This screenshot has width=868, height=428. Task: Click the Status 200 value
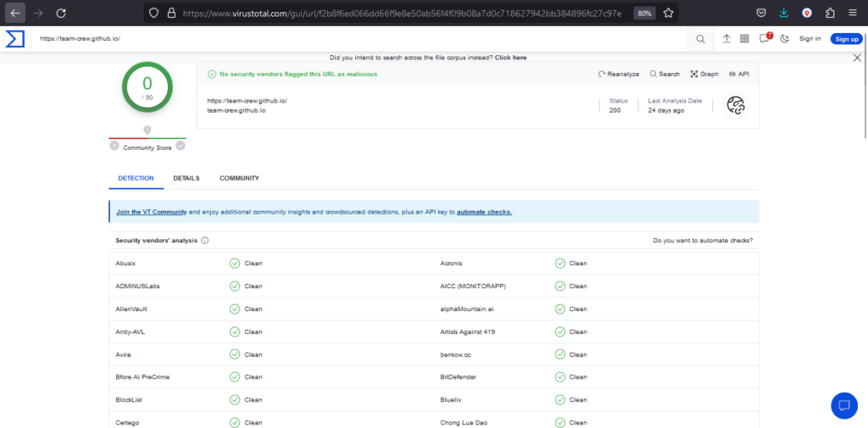615,110
